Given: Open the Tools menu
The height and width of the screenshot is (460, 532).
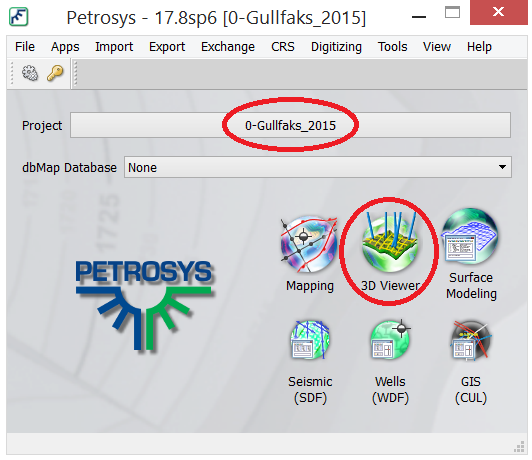Looking at the screenshot, I should click(392, 46).
